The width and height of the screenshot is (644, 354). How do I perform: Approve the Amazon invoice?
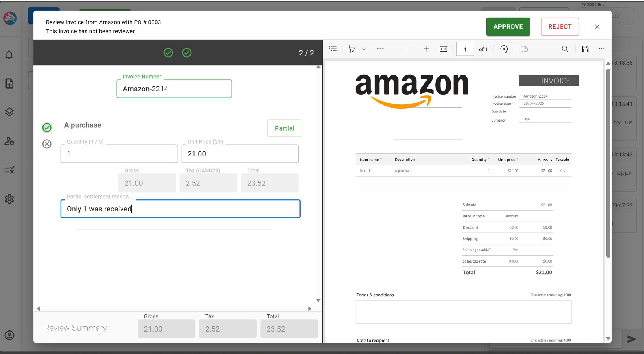click(x=508, y=26)
